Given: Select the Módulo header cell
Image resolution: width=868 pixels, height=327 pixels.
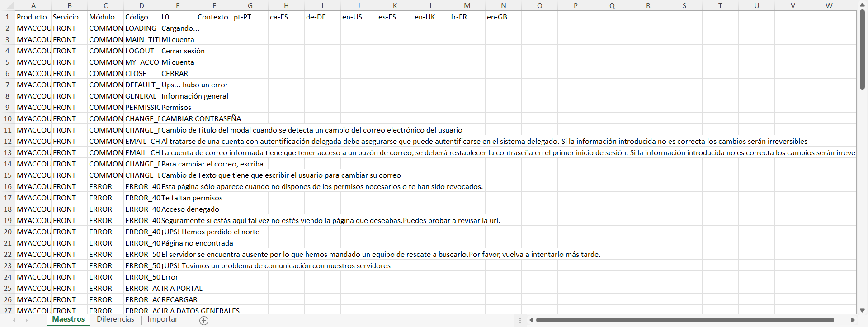Looking at the screenshot, I should tap(106, 17).
